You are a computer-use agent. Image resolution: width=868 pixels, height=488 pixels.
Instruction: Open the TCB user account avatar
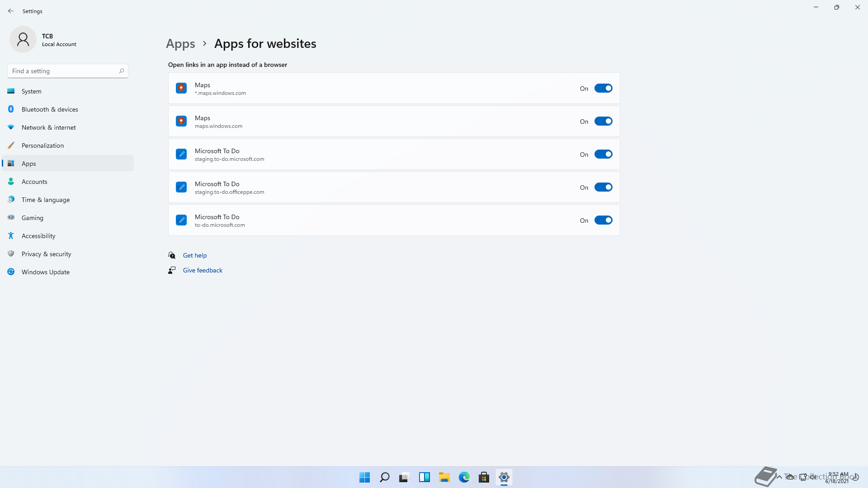23,39
